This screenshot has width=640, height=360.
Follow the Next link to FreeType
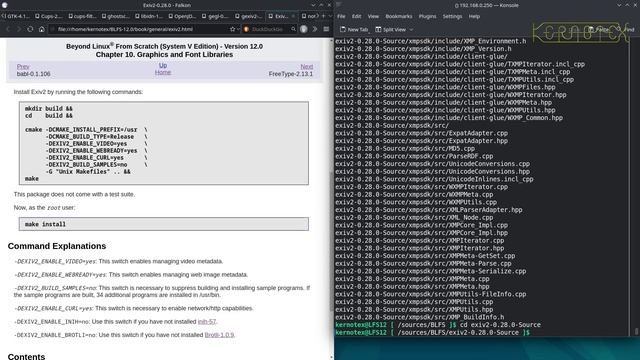coord(307,67)
